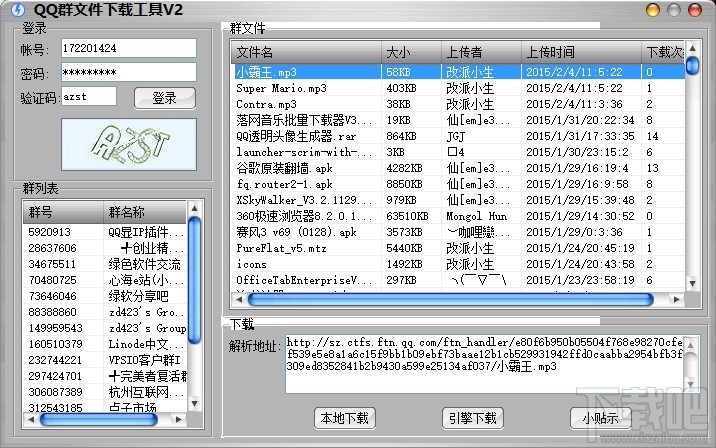Click vertical scrollbar thumb of group list
The height and width of the screenshot is (448, 716).
click(x=195, y=280)
